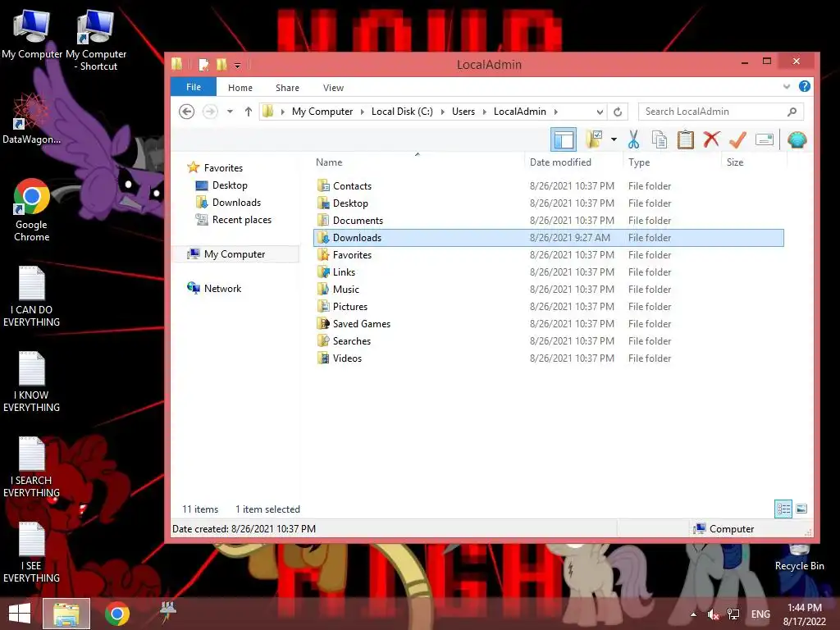Click the Properties quick access icon

coord(203,65)
